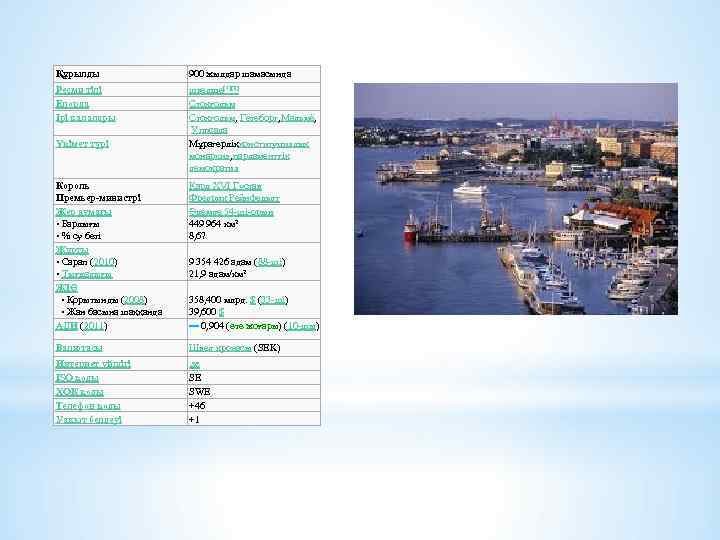The width and height of the screenshot is (720, 540).
Task: Click the 'Тығыздығы' density link
Action: (x=87, y=274)
